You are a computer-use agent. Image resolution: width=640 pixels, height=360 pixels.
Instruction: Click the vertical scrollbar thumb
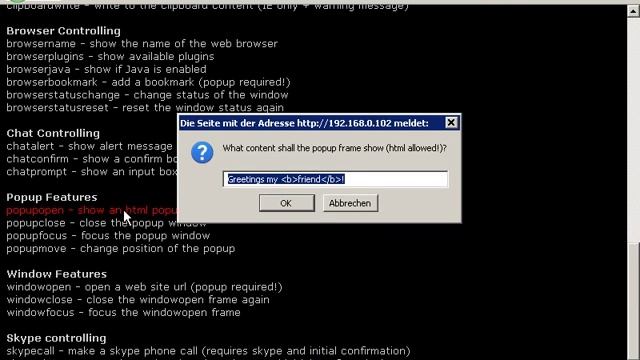click(x=633, y=301)
